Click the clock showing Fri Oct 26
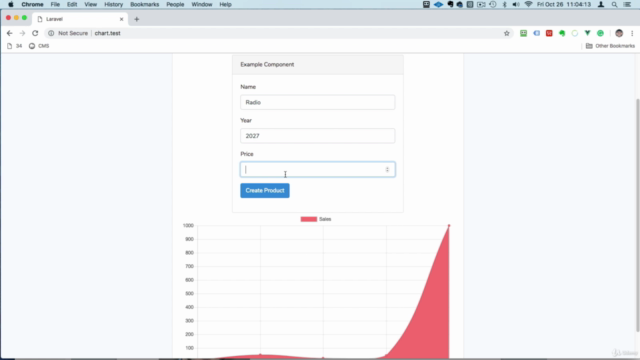Viewport: 640px width, 360px height. pos(564,4)
